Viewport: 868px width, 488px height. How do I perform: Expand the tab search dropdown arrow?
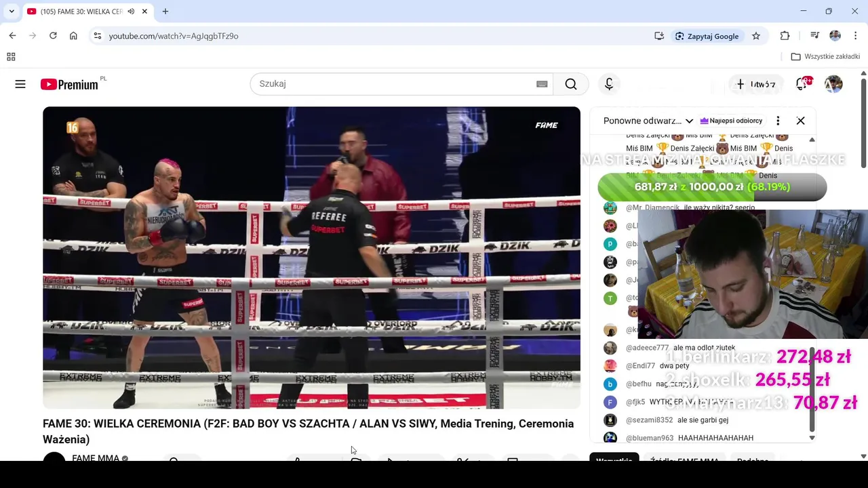[x=12, y=12]
